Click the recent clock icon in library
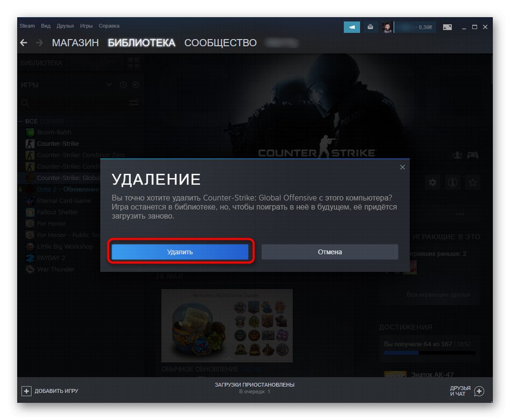 (x=123, y=85)
